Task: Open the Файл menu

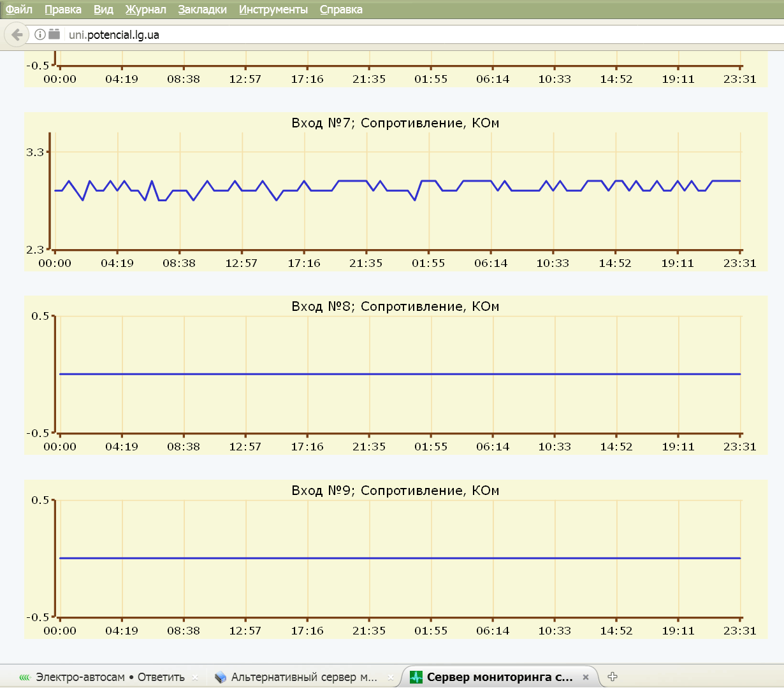Action: click(19, 10)
